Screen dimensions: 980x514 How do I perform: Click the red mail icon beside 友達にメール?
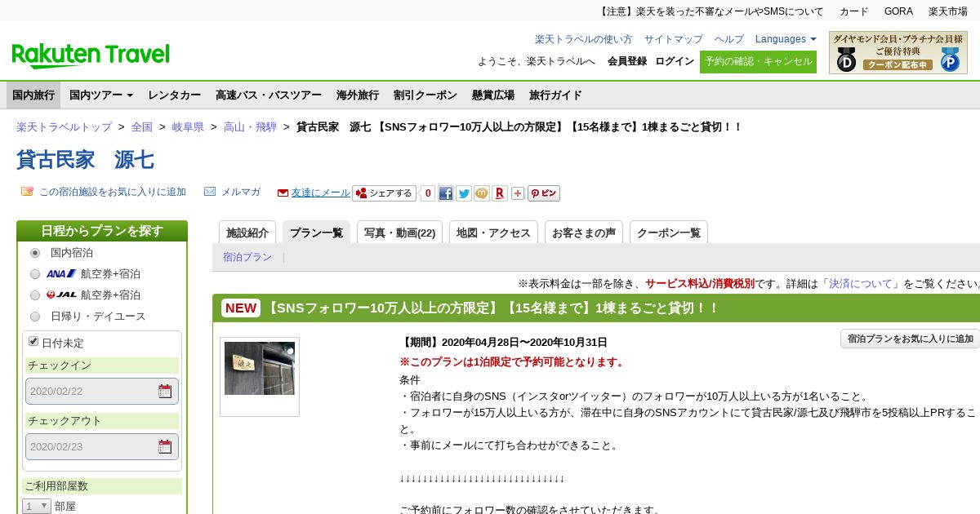283,193
